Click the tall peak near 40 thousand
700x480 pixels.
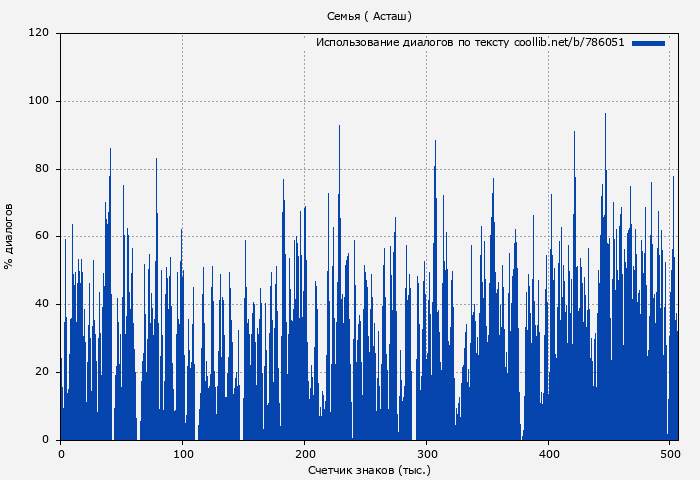pyautogui.click(x=110, y=152)
